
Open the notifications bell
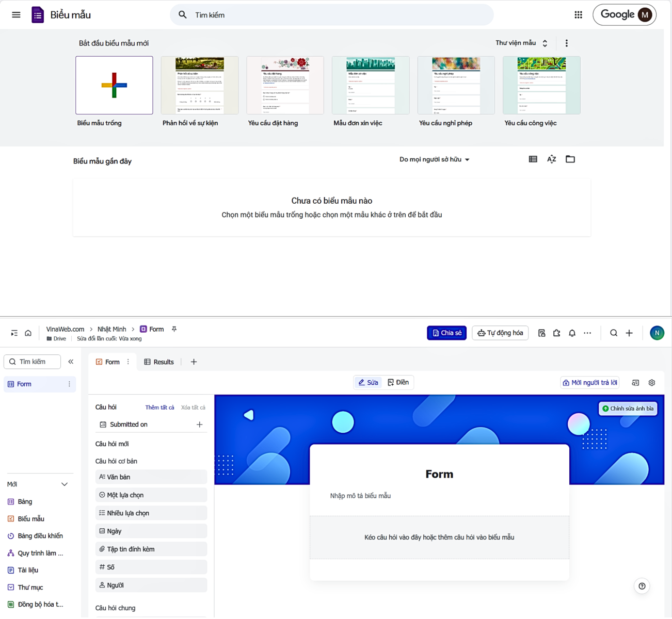tap(572, 333)
